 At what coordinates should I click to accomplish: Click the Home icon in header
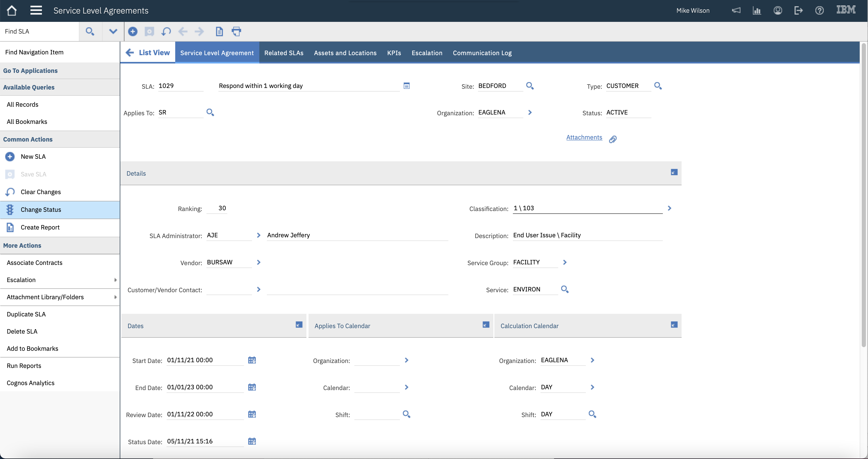(x=12, y=10)
